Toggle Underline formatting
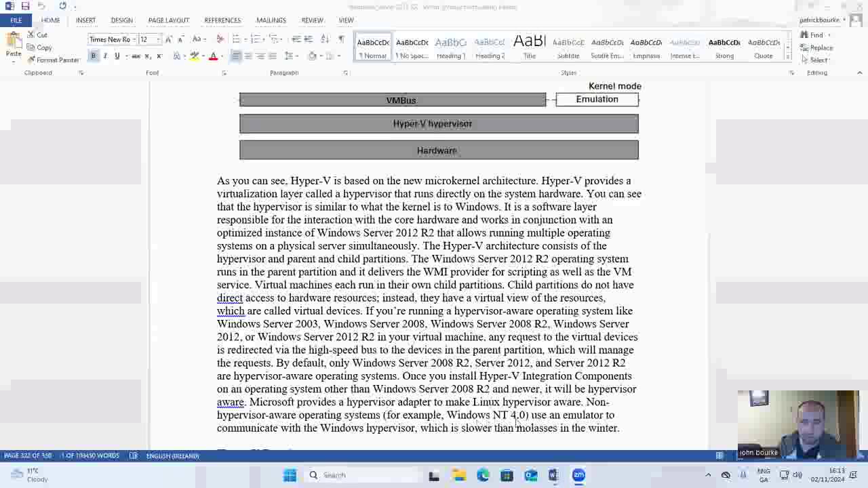This screenshot has height=488, width=868. point(117,56)
